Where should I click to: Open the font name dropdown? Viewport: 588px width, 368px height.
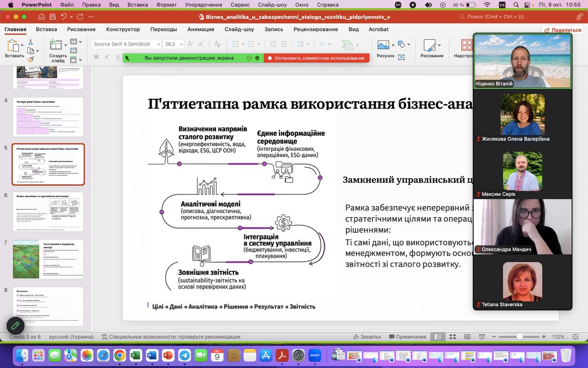coord(126,44)
